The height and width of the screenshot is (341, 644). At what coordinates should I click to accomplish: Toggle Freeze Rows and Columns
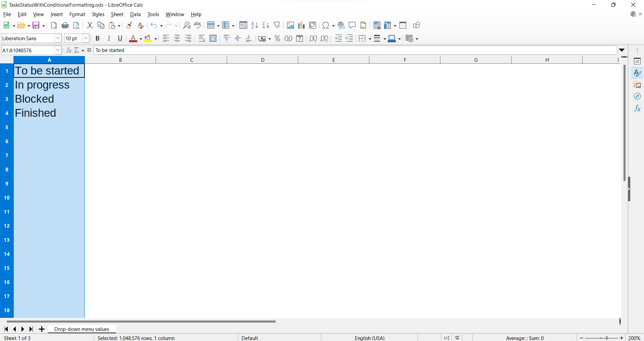(388, 25)
